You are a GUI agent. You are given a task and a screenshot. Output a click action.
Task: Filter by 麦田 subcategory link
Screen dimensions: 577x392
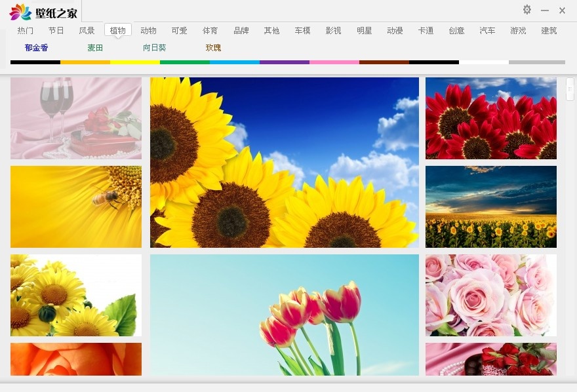[x=95, y=47]
